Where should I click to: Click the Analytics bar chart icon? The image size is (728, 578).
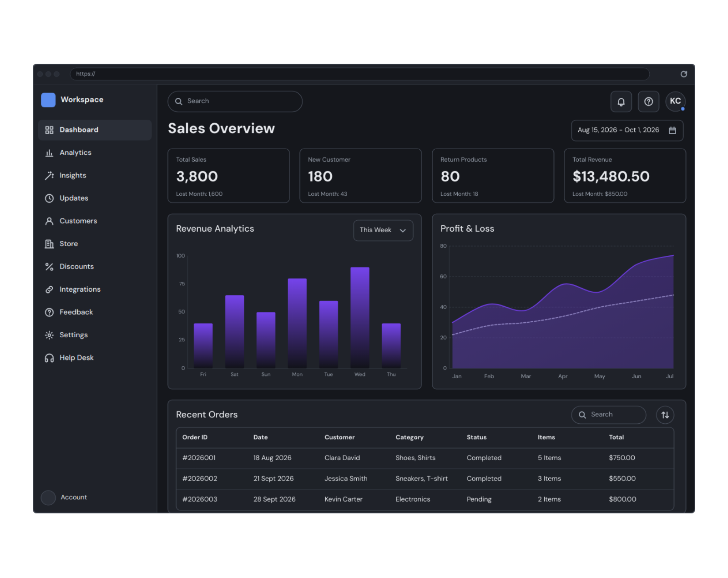click(49, 153)
